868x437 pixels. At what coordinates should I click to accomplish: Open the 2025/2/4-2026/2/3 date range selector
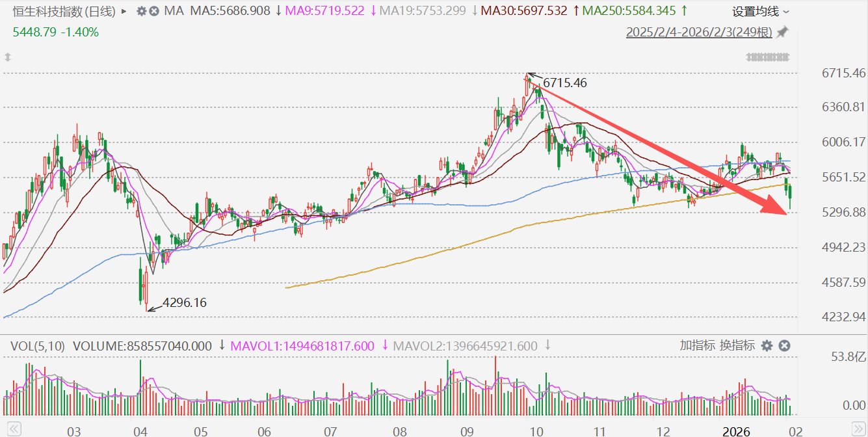(x=699, y=33)
